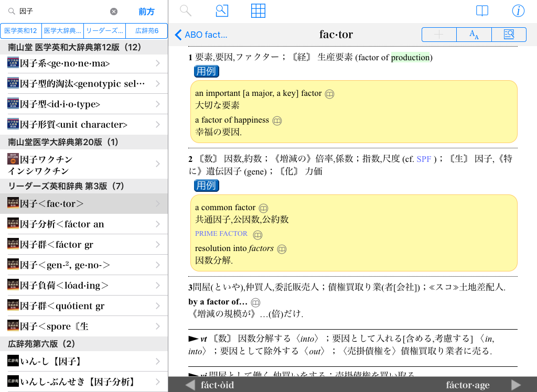Change font size with AA button
Screen dimensions: 537x392
(474, 35)
